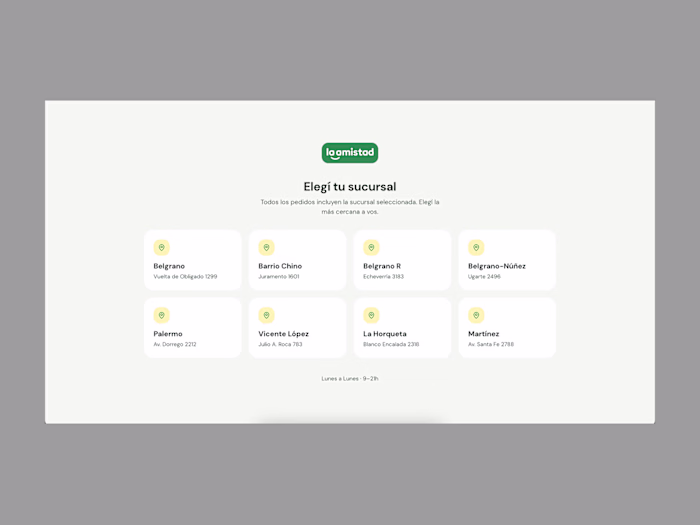The image size is (700, 525).
Task: Pick the Belgrano R branch name
Action: tap(382, 266)
